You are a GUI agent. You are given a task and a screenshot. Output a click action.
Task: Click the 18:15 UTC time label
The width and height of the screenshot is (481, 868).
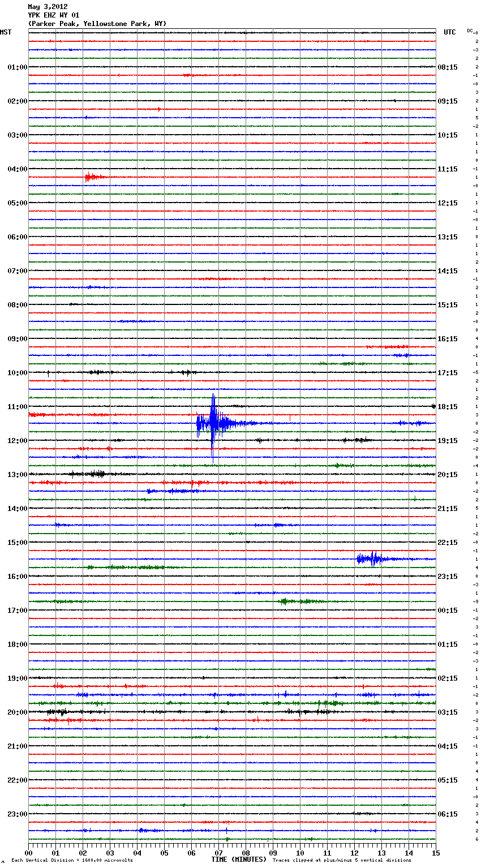(x=448, y=406)
